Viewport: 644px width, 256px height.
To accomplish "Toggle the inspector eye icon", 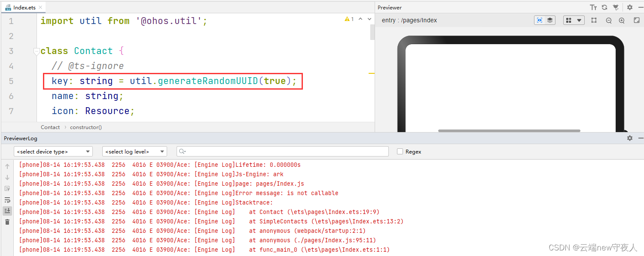I will pos(540,20).
